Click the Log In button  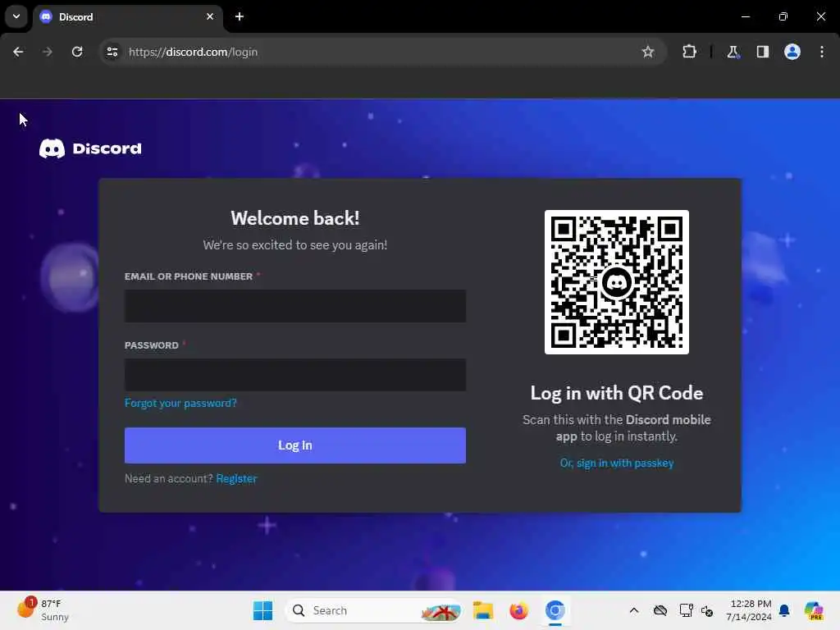[295, 445]
